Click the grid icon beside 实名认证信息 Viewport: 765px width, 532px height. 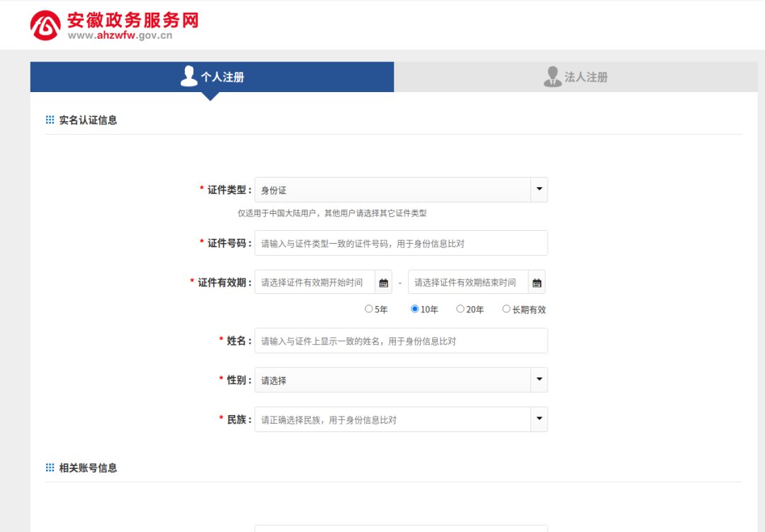point(50,120)
